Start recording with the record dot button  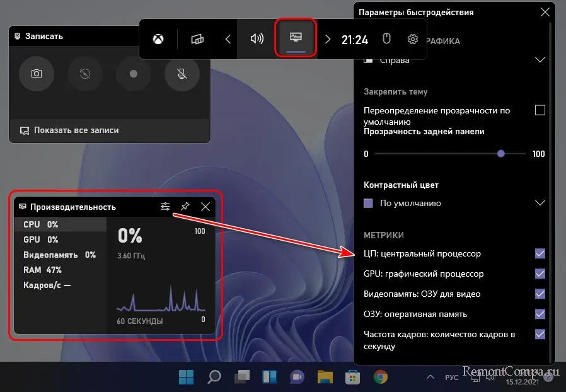(x=134, y=74)
